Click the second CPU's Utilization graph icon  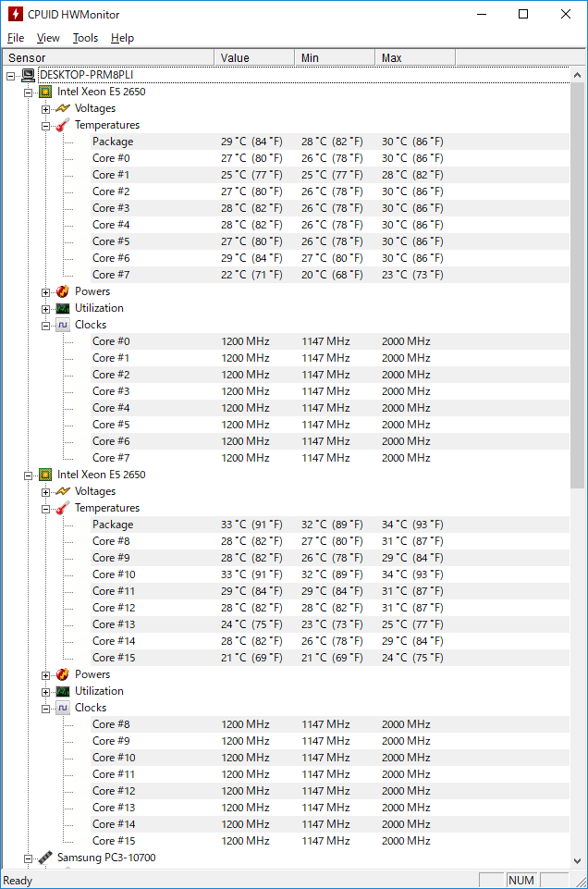63,691
